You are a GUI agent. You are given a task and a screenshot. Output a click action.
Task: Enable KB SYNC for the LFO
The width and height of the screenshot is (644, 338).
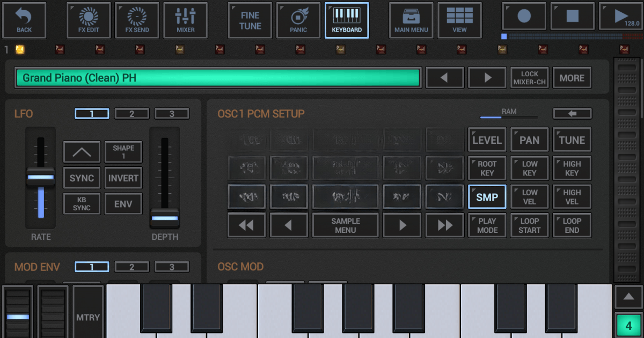[82, 203]
